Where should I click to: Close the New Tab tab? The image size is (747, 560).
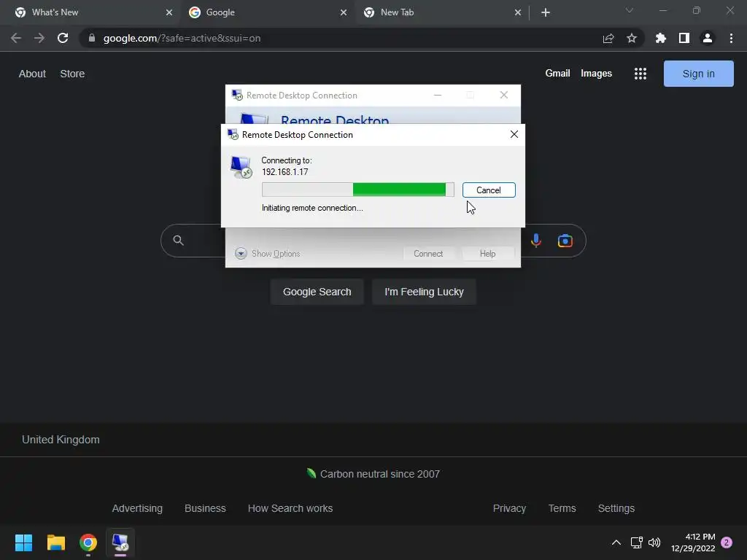click(x=518, y=12)
